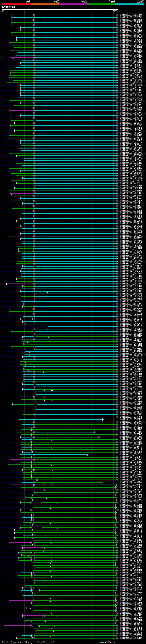Click hit label UniRef100_C9S930
The image size is (146, 644).
131,123
